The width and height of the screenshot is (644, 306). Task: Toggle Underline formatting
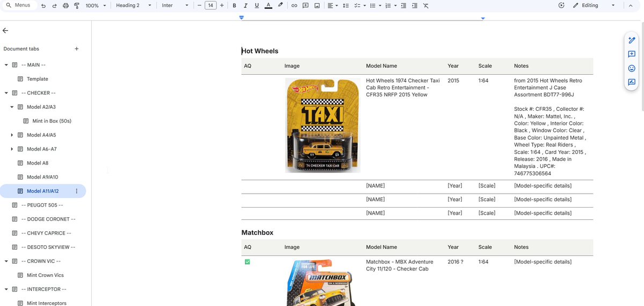257,6
